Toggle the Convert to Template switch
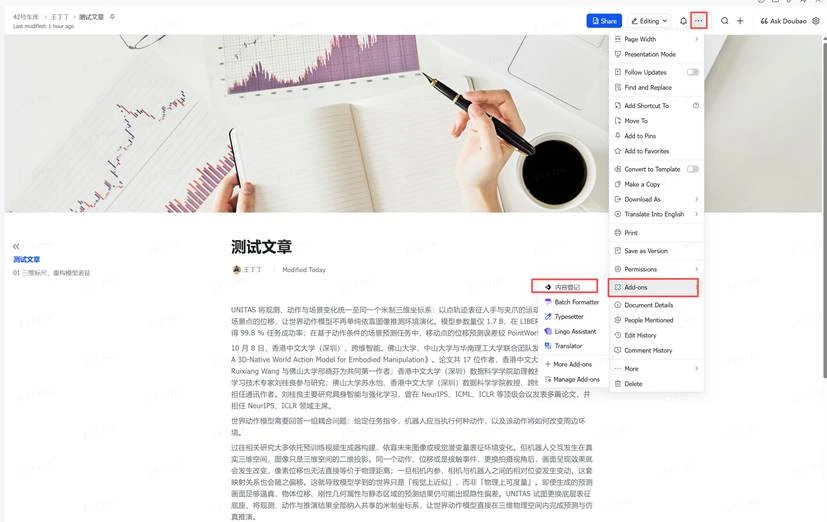 pyautogui.click(x=693, y=169)
